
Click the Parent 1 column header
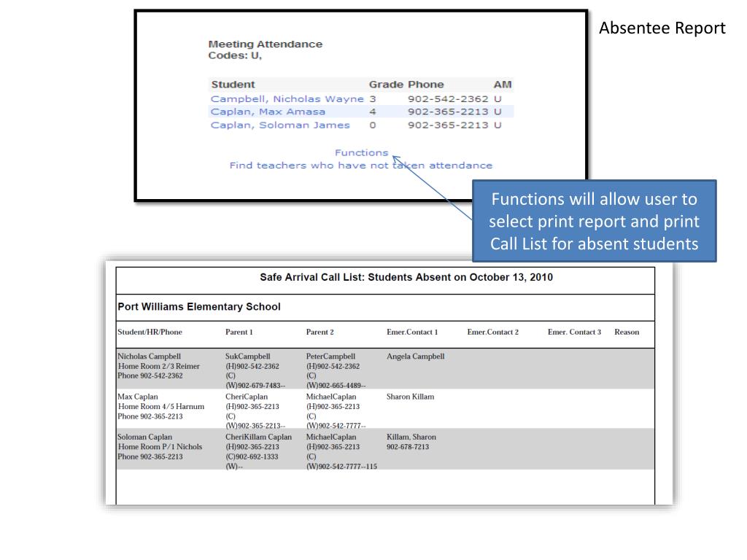[239, 332]
